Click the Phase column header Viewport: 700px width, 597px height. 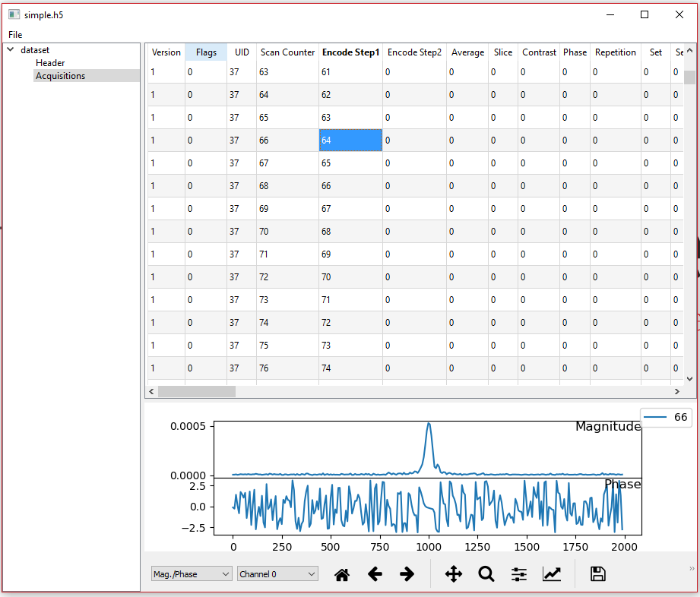point(575,52)
